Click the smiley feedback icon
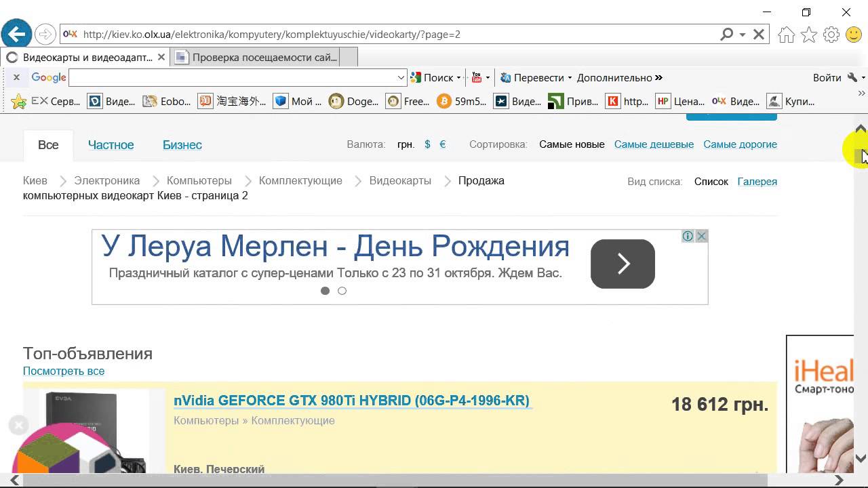 (x=853, y=35)
